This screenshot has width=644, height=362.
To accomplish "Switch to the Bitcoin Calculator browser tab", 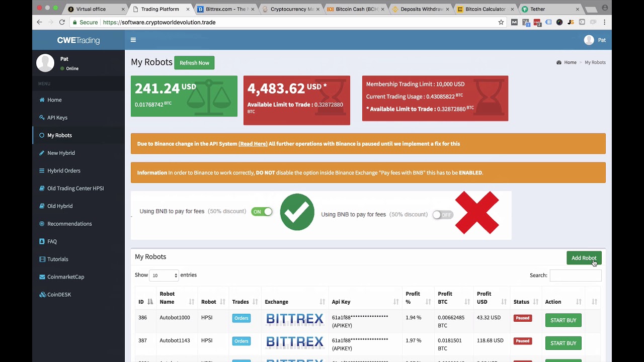I will click(486, 9).
